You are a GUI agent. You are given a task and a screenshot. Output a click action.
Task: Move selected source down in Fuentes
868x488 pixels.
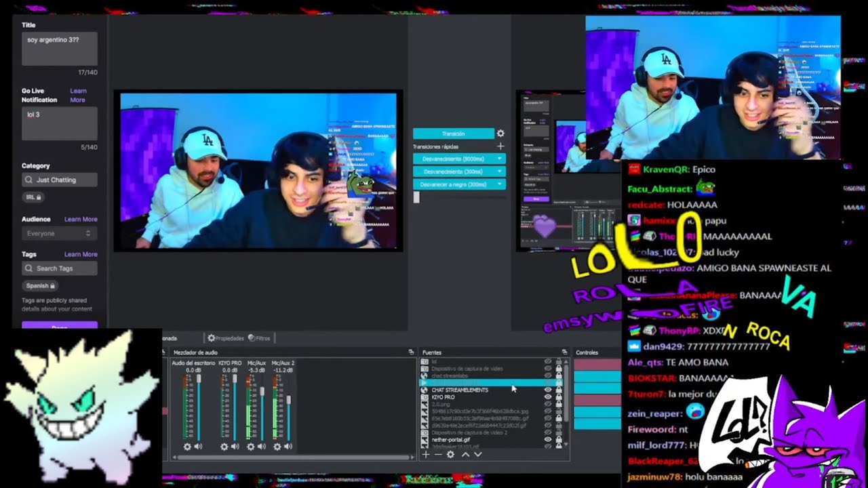click(478, 454)
